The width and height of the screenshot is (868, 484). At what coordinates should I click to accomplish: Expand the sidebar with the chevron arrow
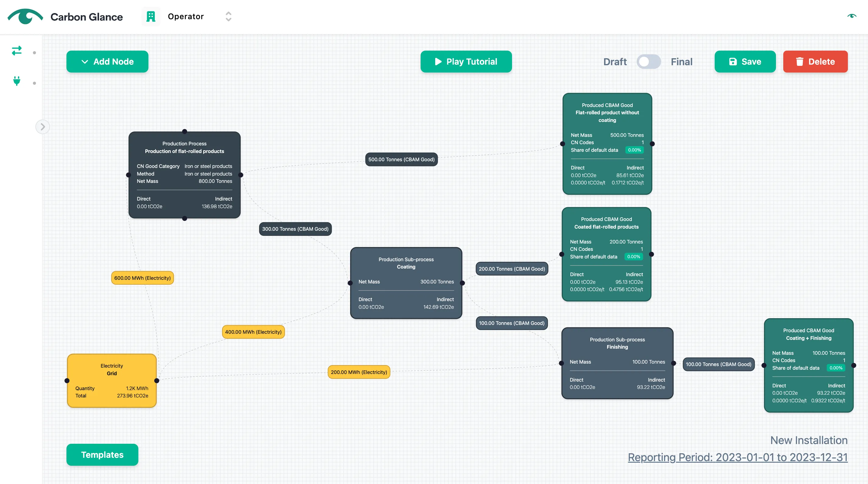click(x=42, y=127)
